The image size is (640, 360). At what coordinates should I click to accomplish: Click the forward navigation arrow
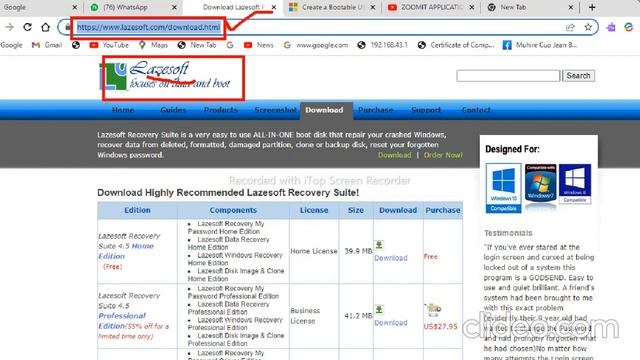point(9,27)
